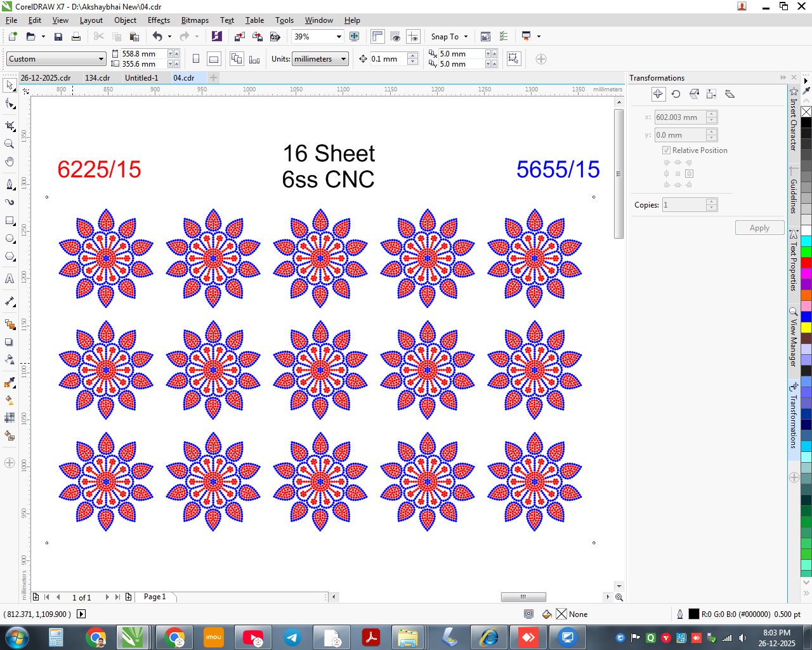812x650 pixels.
Task: Set page to Portrait orientation
Action: click(196, 59)
